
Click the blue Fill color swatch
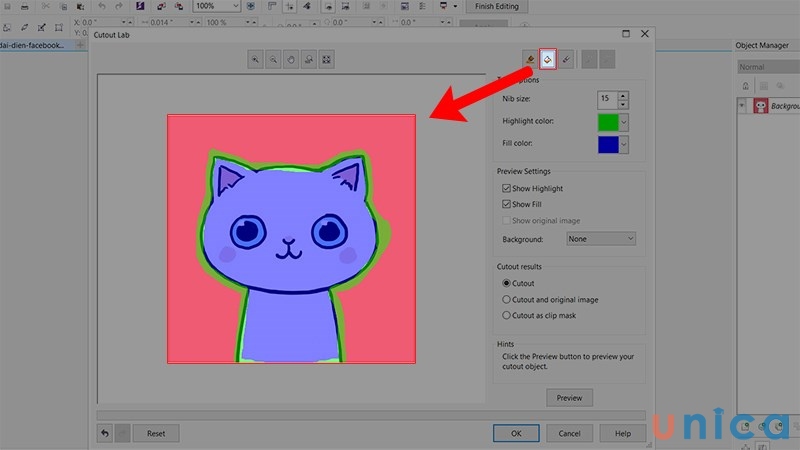tap(607, 145)
